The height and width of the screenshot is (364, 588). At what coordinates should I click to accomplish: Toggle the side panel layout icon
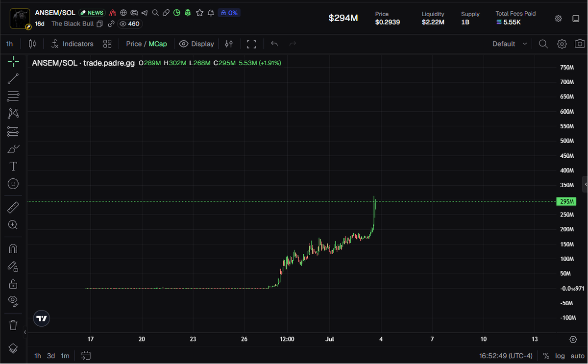[x=576, y=18]
